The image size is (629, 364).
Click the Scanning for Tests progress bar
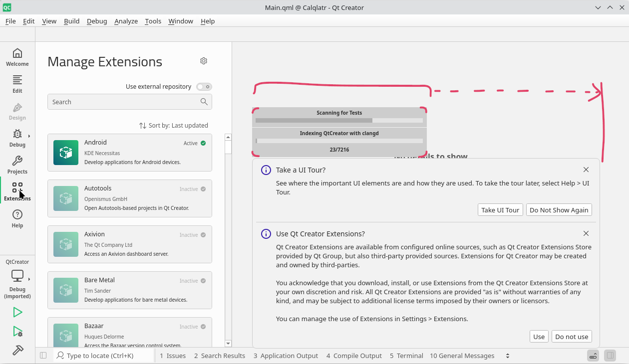(339, 120)
